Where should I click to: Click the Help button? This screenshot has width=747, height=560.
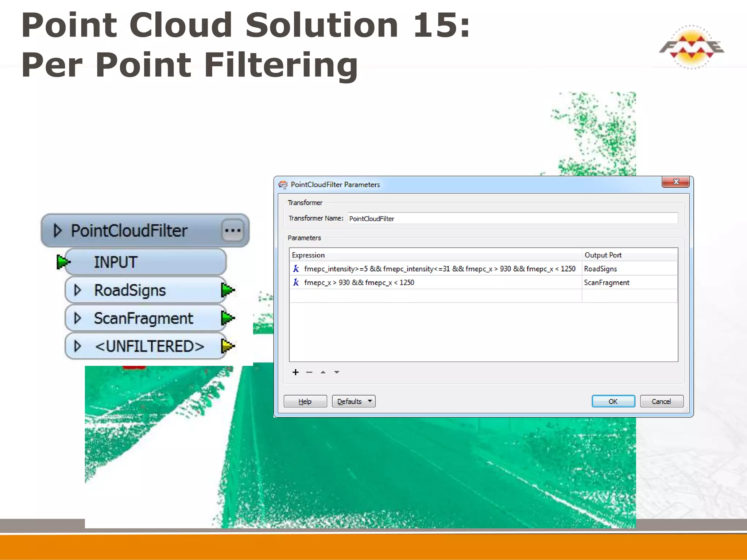(x=305, y=401)
